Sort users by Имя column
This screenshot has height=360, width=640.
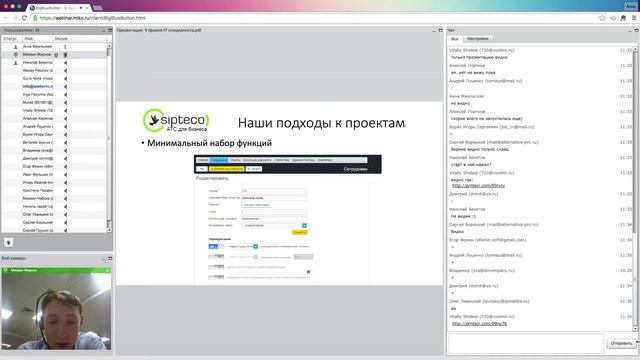pos(37,38)
